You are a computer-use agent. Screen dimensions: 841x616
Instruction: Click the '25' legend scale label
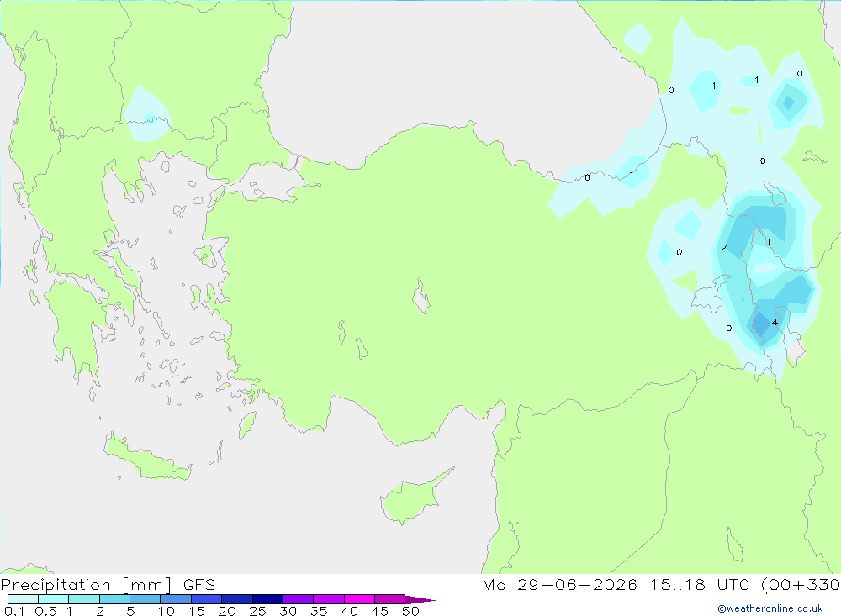(x=257, y=611)
